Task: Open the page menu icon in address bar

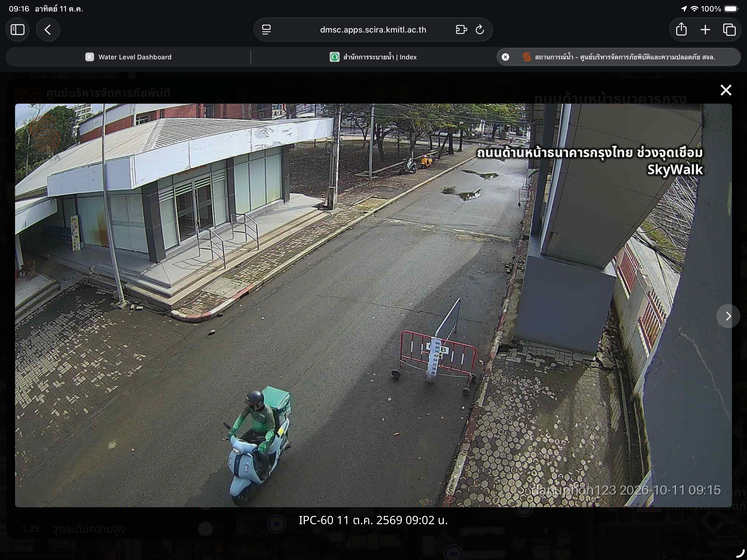Action: point(266,30)
